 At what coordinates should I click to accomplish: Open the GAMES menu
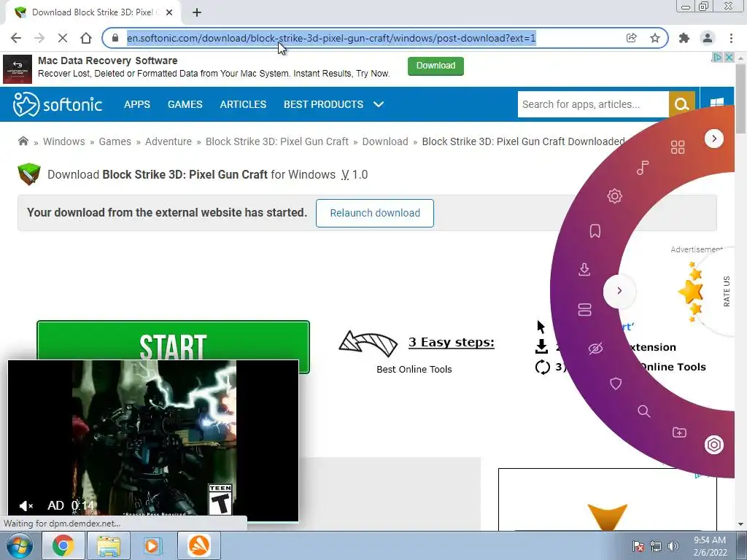(x=185, y=104)
